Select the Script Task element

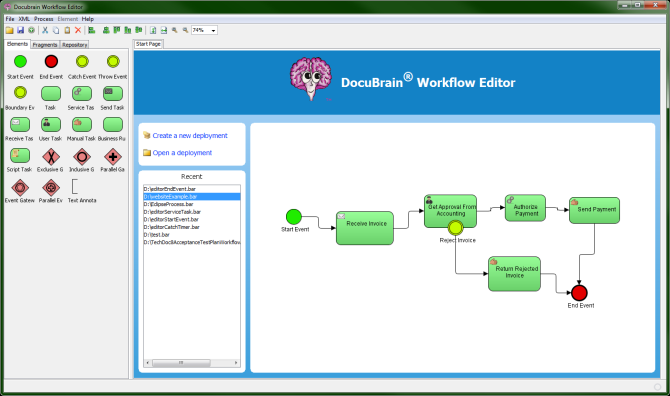(x=20, y=155)
